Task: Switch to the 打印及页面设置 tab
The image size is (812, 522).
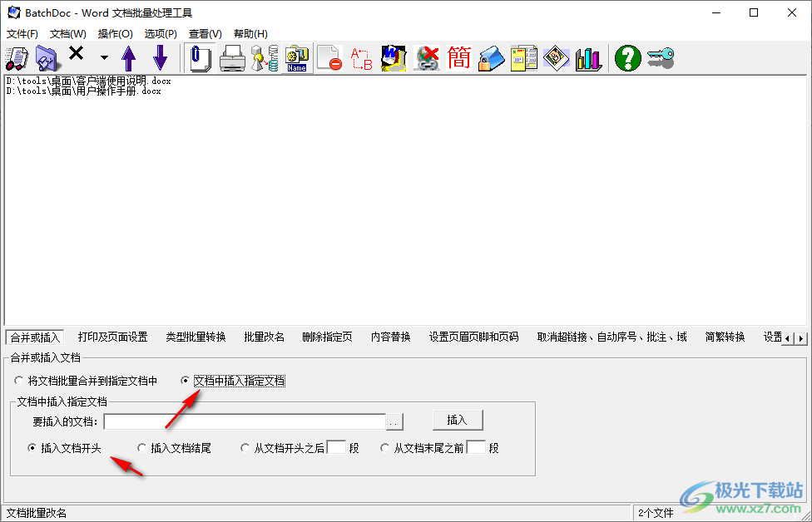Action: point(113,337)
